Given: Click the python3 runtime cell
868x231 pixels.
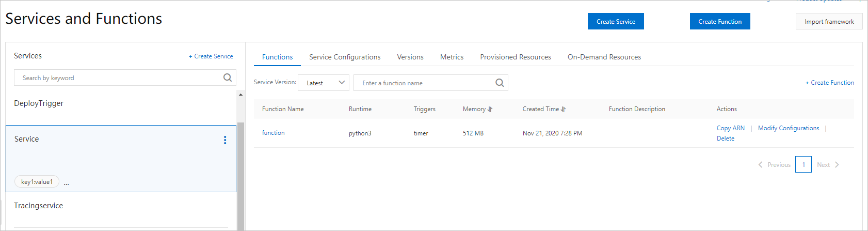Looking at the screenshot, I should (x=360, y=133).
